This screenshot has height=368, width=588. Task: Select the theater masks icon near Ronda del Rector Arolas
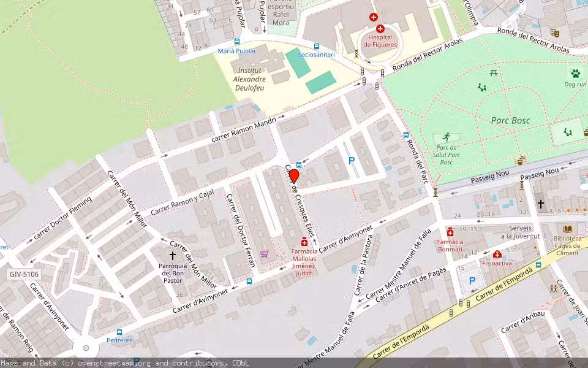coord(555,33)
